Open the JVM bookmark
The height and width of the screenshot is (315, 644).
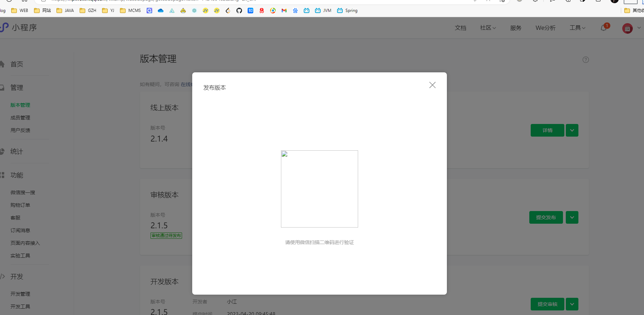(x=323, y=11)
